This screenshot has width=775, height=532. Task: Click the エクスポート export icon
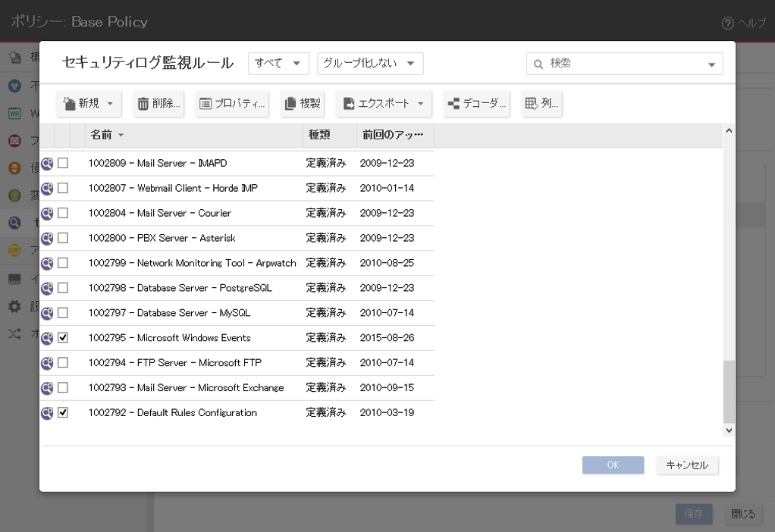349,104
